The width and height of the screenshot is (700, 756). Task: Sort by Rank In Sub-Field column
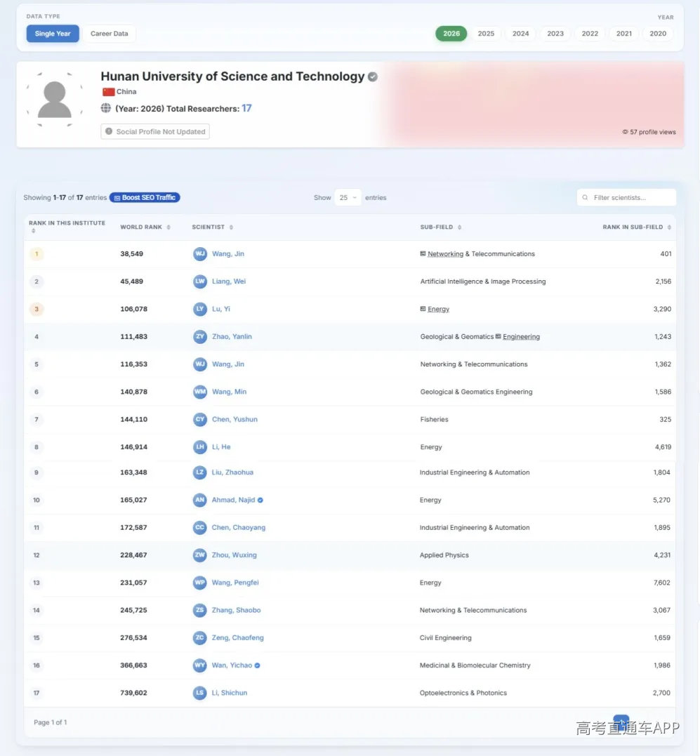[637, 227]
